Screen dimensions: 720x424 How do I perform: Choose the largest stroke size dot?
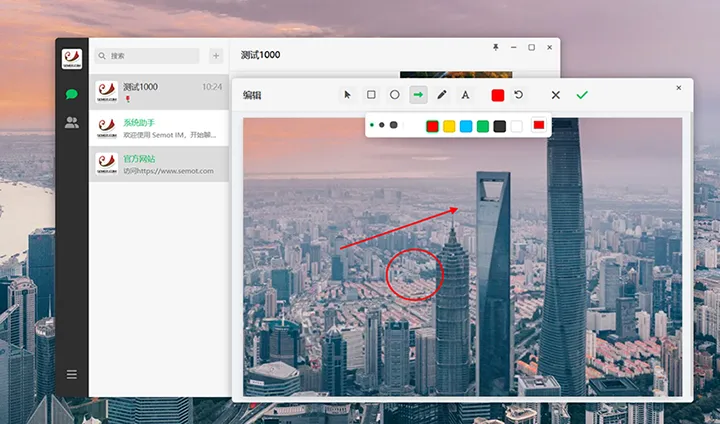394,125
